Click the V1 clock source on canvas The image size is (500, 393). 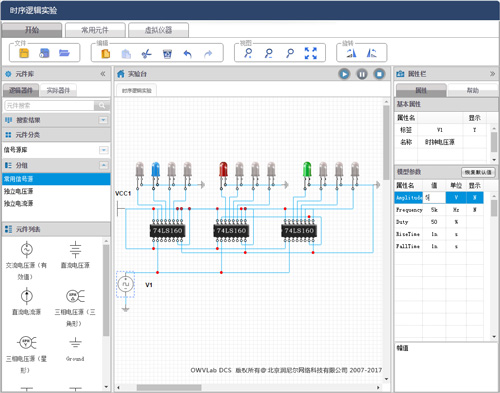(126, 284)
